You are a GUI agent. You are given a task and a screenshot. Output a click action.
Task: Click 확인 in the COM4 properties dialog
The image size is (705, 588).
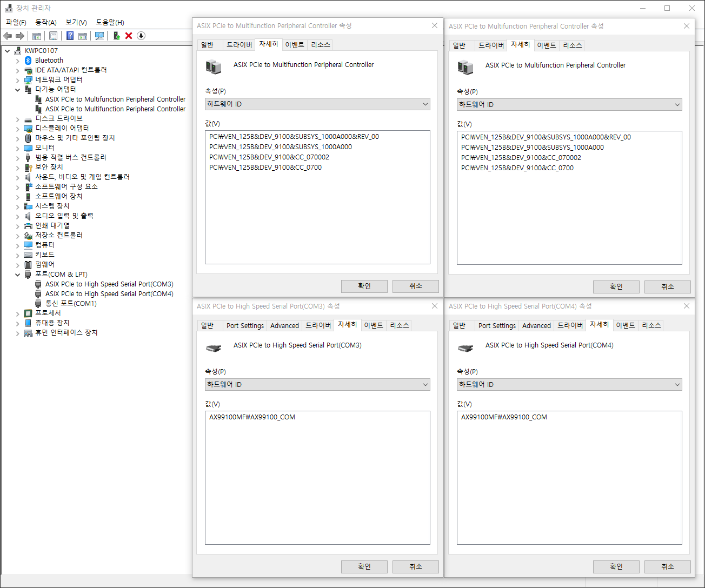tap(616, 566)
